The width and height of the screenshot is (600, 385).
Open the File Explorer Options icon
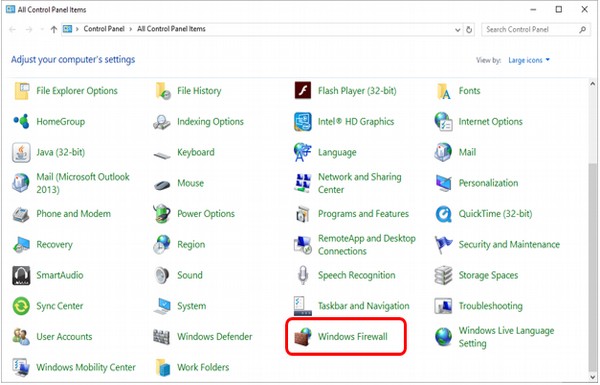pos(21,91)
